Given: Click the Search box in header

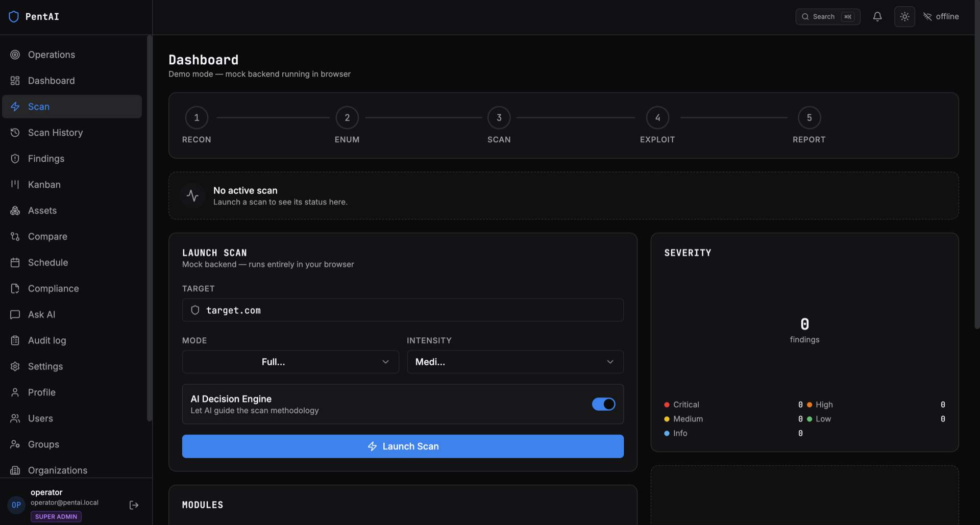Looking at the screenshot, I should coord(827,17).
